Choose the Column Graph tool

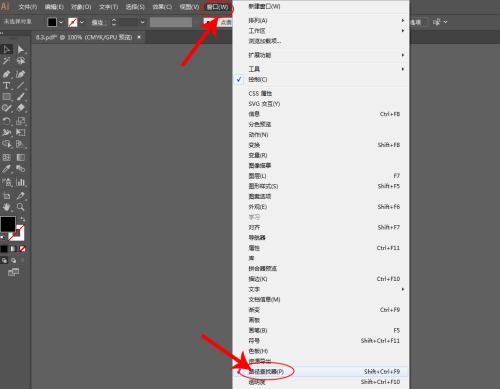click(21, 182)
